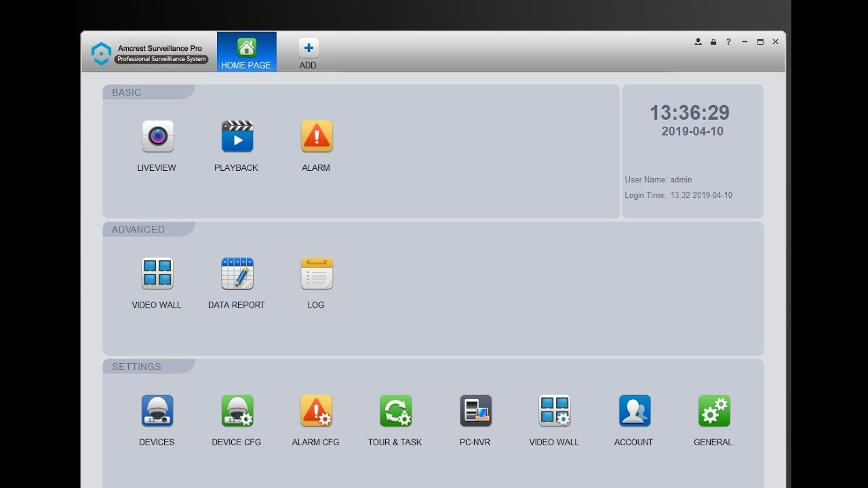Click the User Name: admin text
Screen dimensions: 868x488
click(658, 180)
